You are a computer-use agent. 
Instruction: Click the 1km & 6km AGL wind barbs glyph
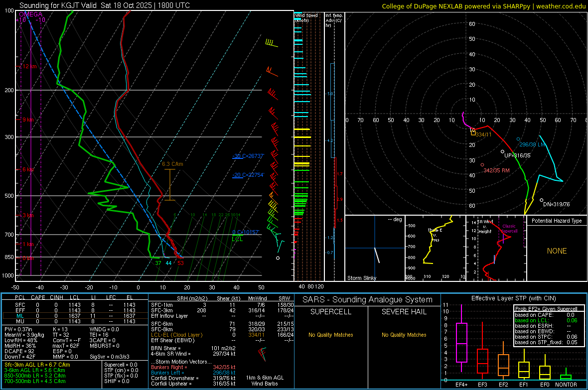pos(262,353)
